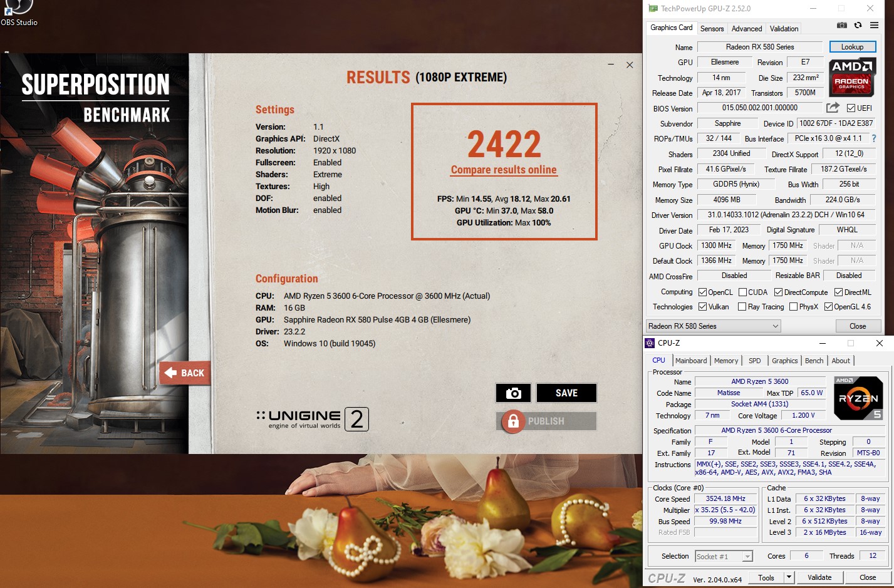Click GPU Clock value 1300 MHz

point(716,245)
